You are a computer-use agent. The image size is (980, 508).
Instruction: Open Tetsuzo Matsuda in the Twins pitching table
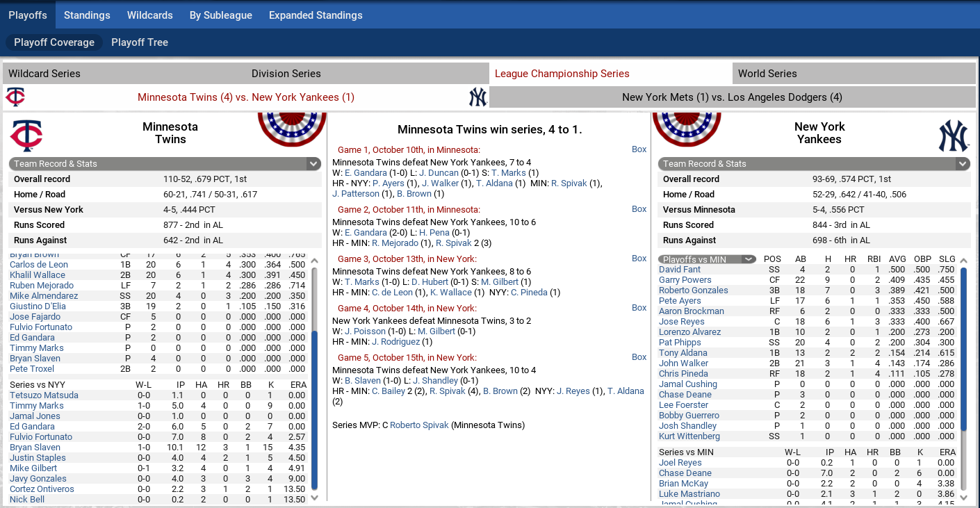tap(44, 395)
